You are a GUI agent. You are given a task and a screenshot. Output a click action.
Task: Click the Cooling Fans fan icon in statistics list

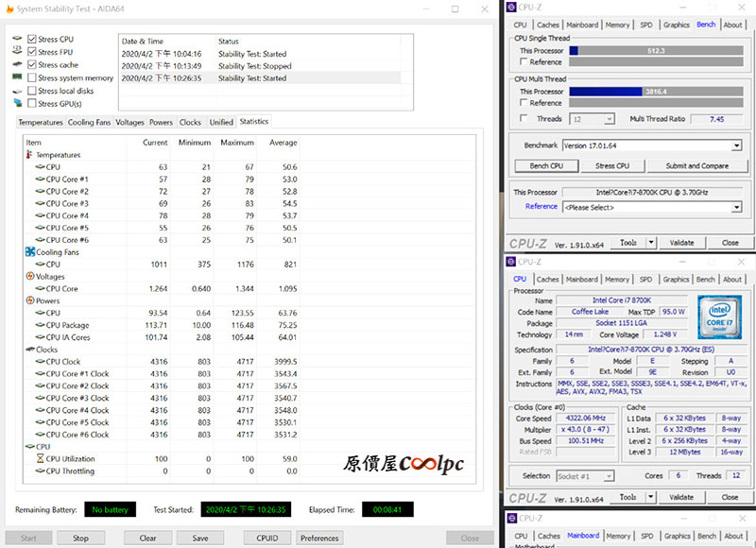point(30,252)
